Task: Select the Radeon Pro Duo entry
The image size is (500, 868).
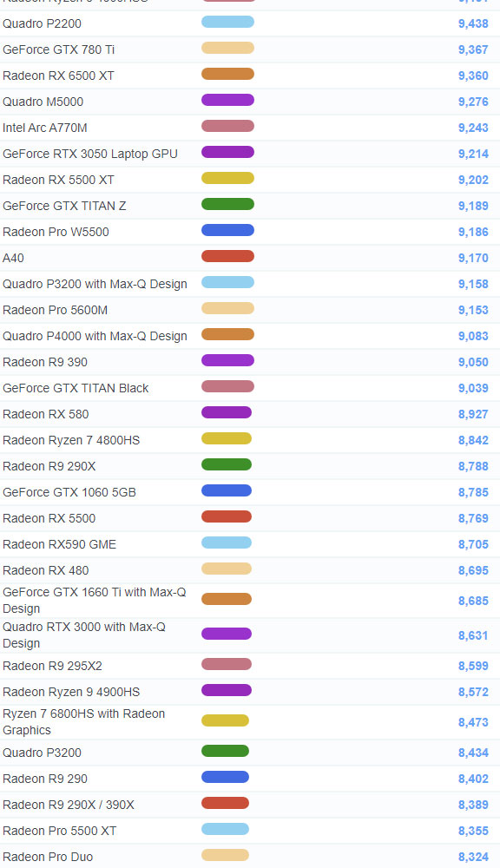Action: (x=48, y=857)
